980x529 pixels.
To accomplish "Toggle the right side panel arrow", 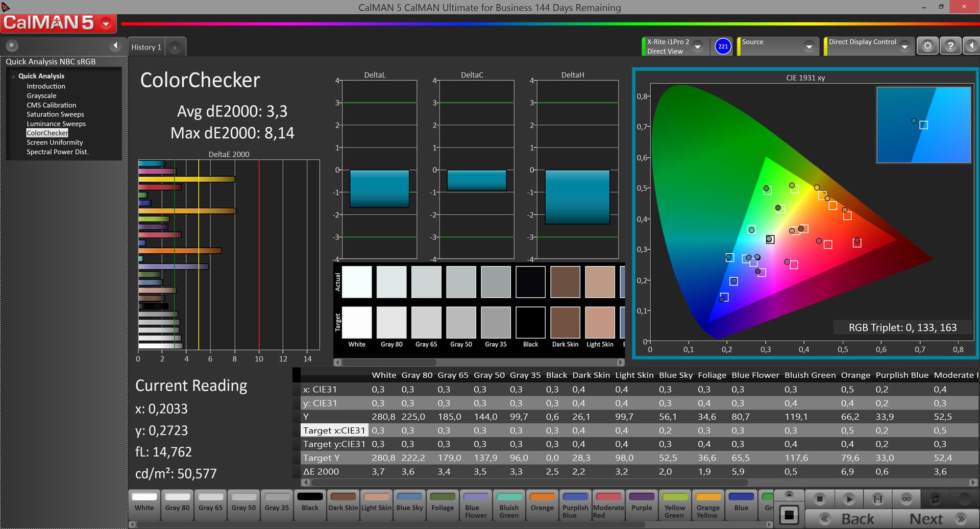I will (x=971, y=46).
